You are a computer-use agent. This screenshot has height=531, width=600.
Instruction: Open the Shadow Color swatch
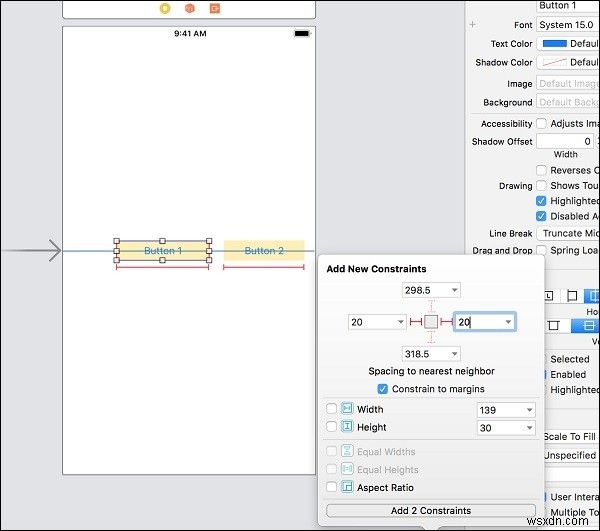click(x=554, y=62)
